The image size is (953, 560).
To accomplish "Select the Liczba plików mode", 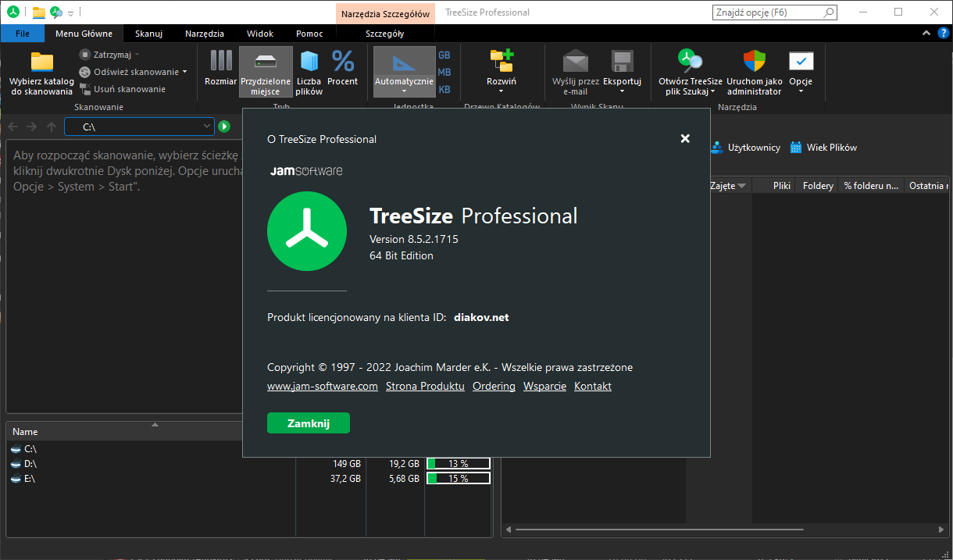I will tap(309, 71).
